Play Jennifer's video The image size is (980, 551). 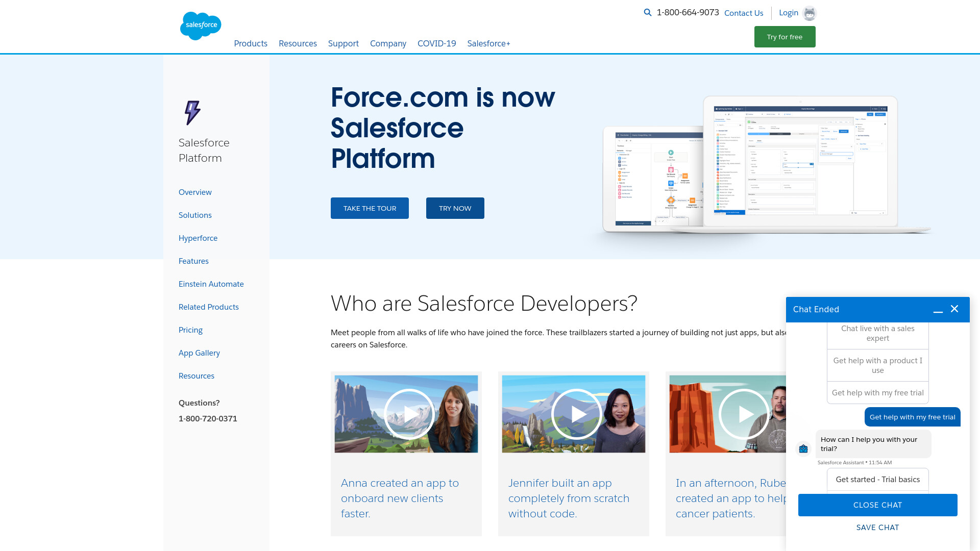pyautogui.click(x=576, y=414)
